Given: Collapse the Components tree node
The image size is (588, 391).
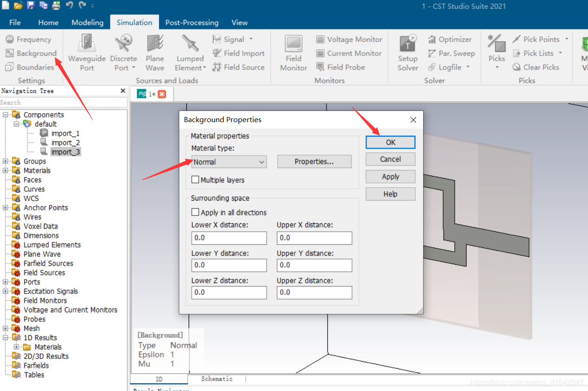Looking at the screenshot, I should [6, 115].
